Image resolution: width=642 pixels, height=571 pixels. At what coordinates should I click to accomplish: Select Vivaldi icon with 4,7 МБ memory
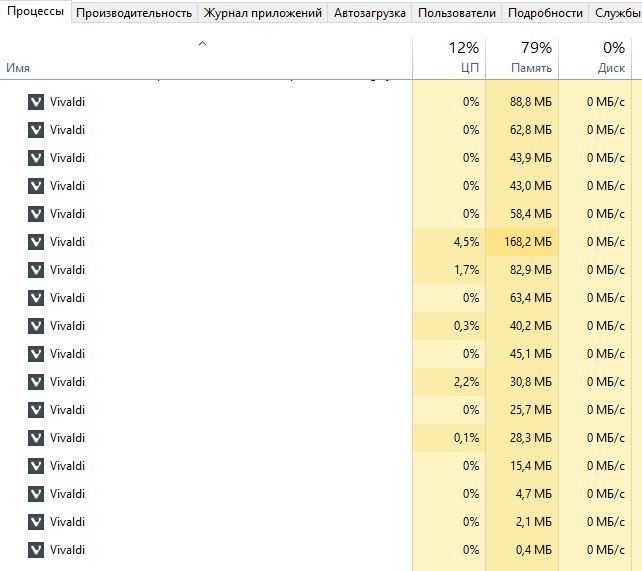pos(36,494)
